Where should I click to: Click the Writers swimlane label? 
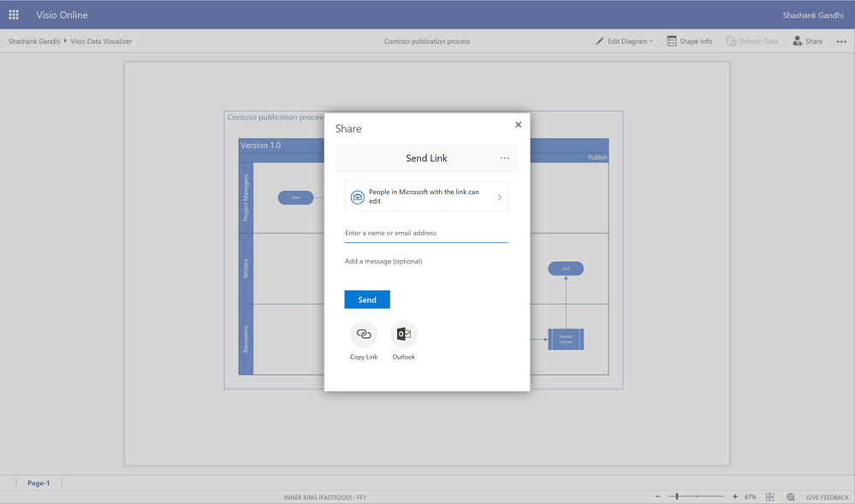tap(246, 269)
